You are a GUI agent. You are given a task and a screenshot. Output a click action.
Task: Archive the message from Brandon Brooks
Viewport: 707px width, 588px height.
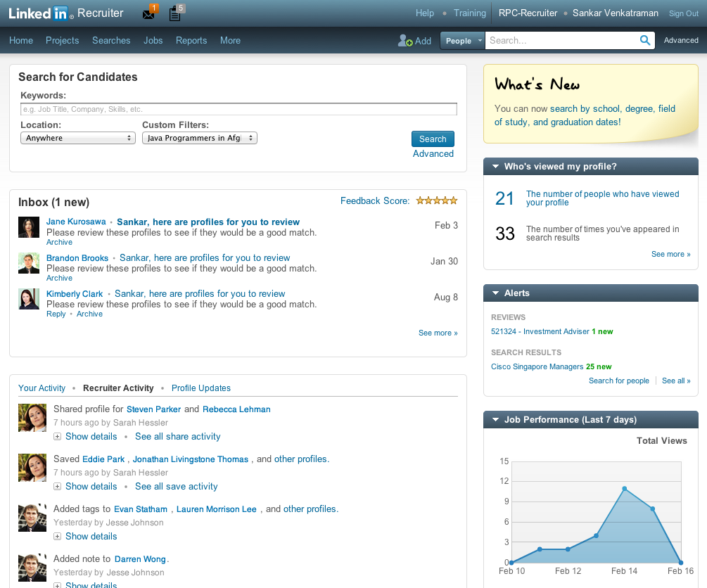click(59, 278)
